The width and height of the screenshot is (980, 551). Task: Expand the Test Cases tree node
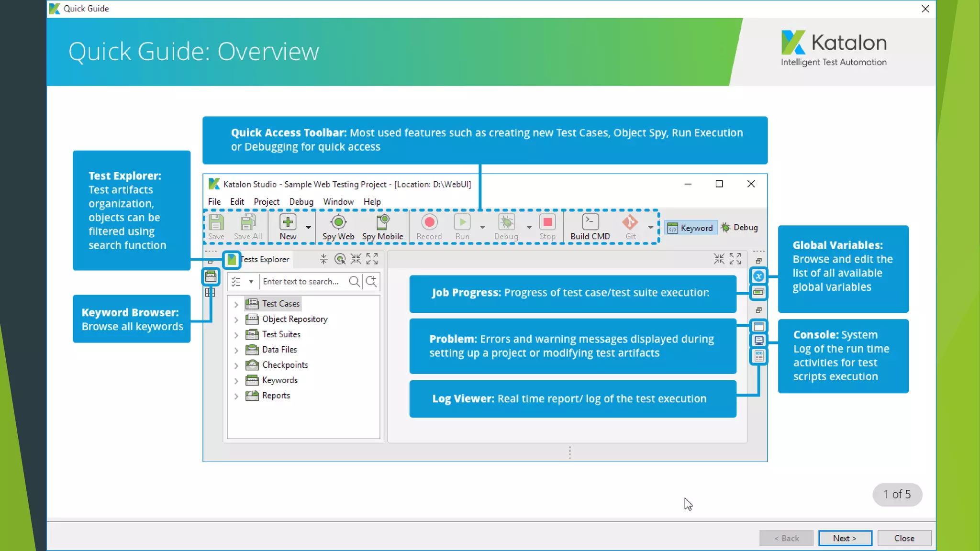click(x=236, y=304)
